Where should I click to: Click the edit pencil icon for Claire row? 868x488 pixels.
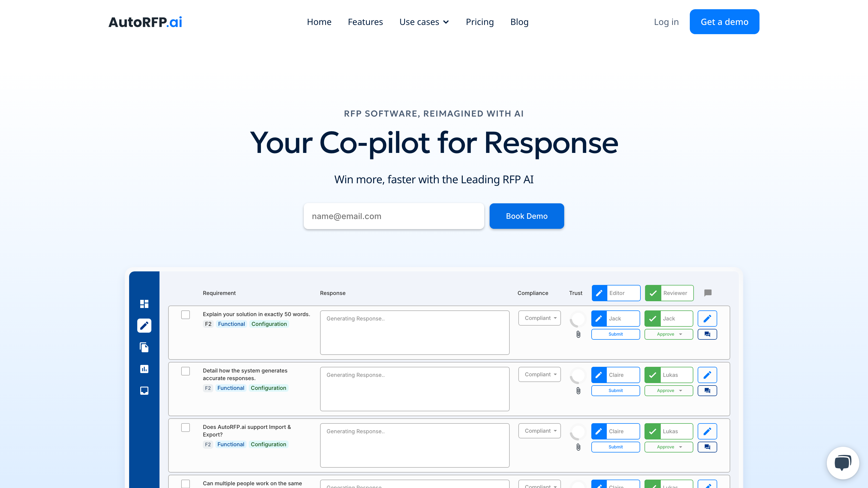coord(599,375)
